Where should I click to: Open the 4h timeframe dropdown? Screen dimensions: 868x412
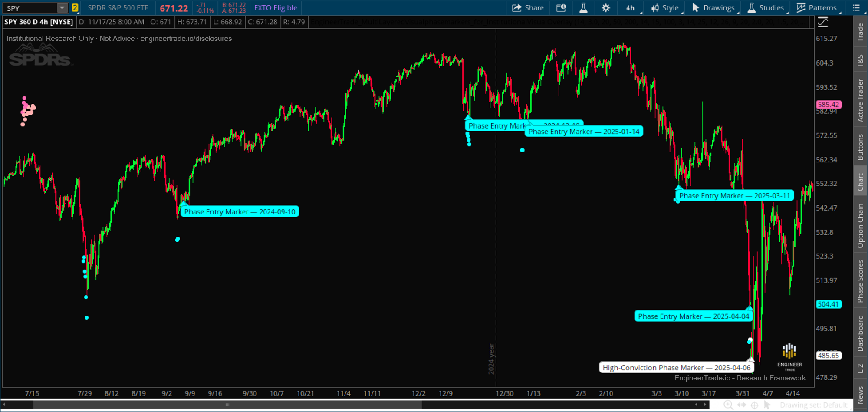tap(631, 7)
